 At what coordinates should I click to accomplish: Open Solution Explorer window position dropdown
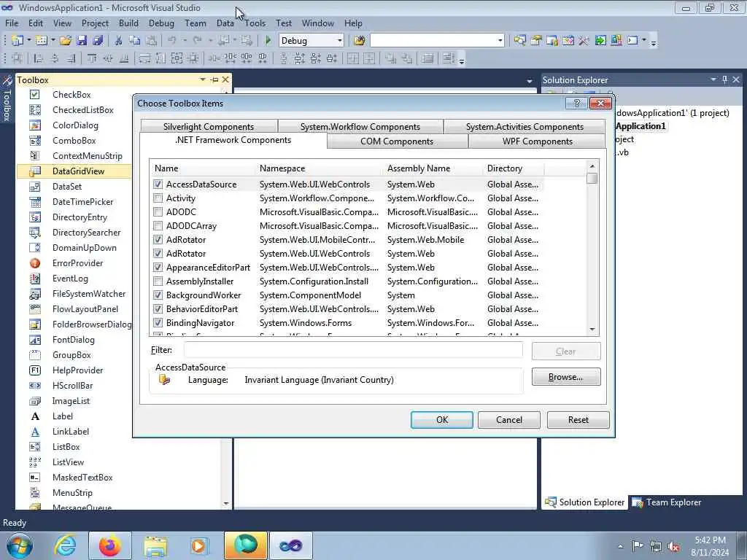coord(713,79)
